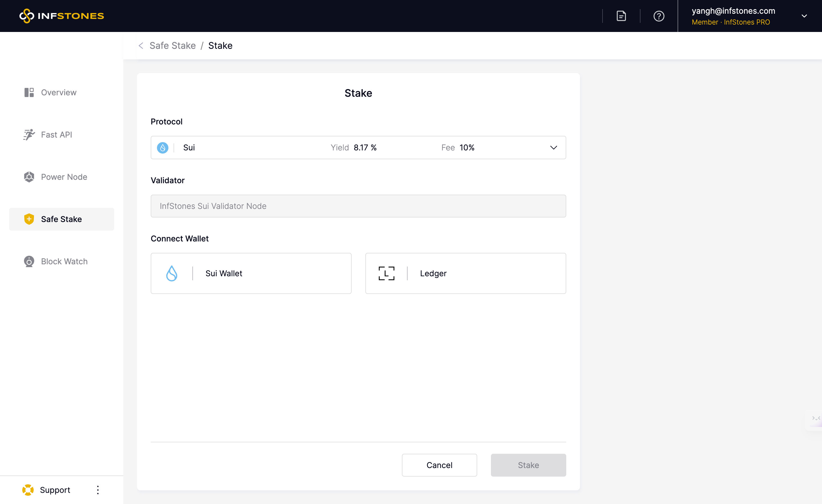The image size is (822, 504).
Task: Click the Support lifebuoy icon
Action: (x=28, y=490)
